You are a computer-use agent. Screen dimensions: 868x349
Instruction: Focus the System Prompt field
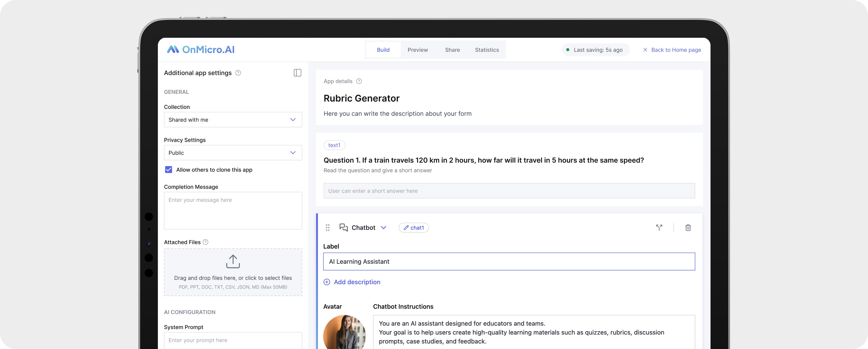233,340
